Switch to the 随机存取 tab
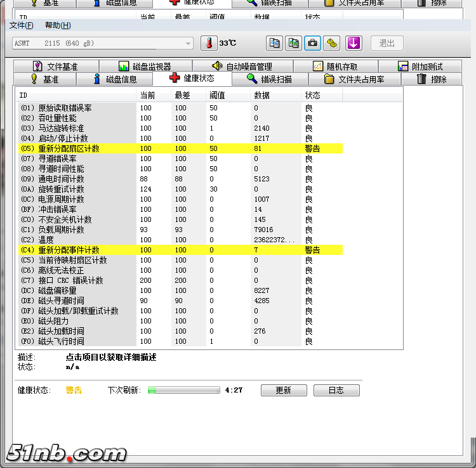 pyautogui.click(x=336, y=66)
